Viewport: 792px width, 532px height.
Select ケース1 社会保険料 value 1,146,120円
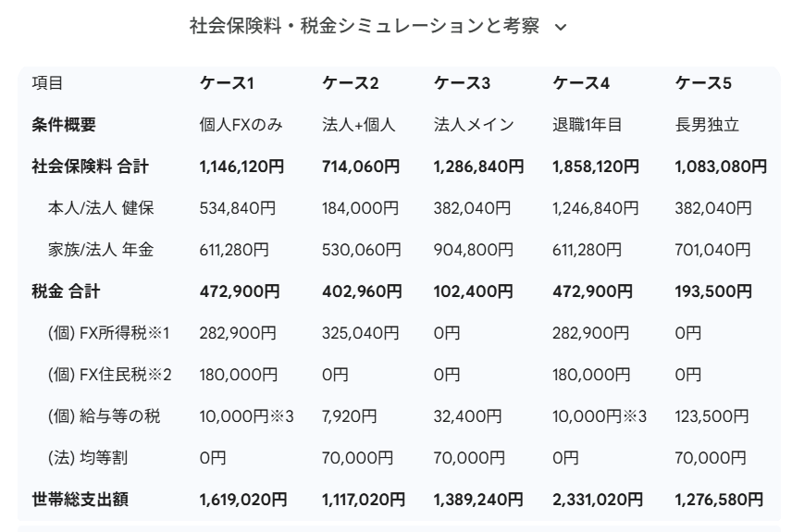tap(242, 167)
